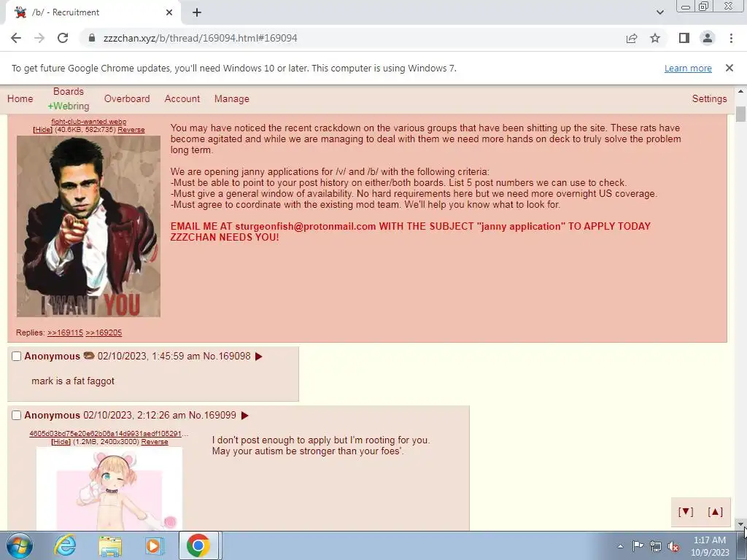Reload the zzzchan page
The image size is (747, 560).
pos(63,38)
